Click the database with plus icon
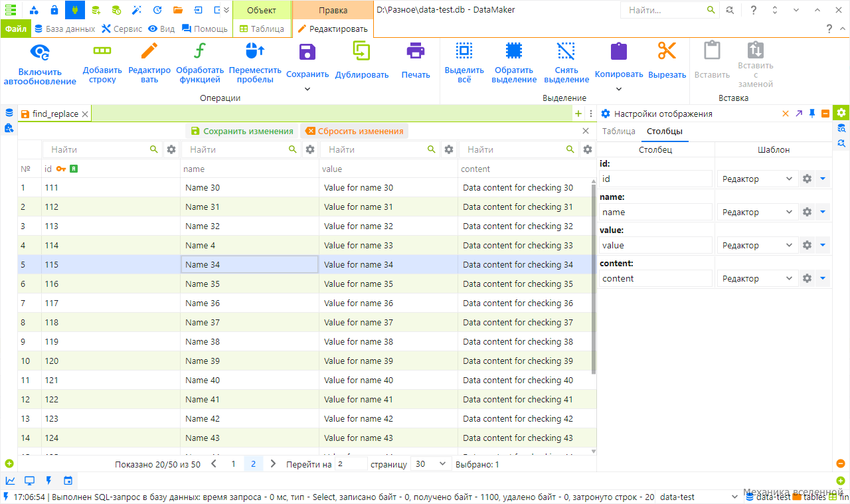This screenshot has height=504, width=850. (96, 10)
